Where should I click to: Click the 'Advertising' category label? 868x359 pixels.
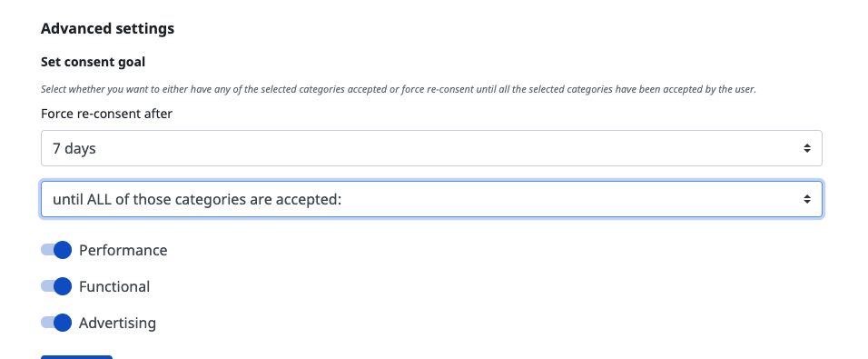pos(117,323)
